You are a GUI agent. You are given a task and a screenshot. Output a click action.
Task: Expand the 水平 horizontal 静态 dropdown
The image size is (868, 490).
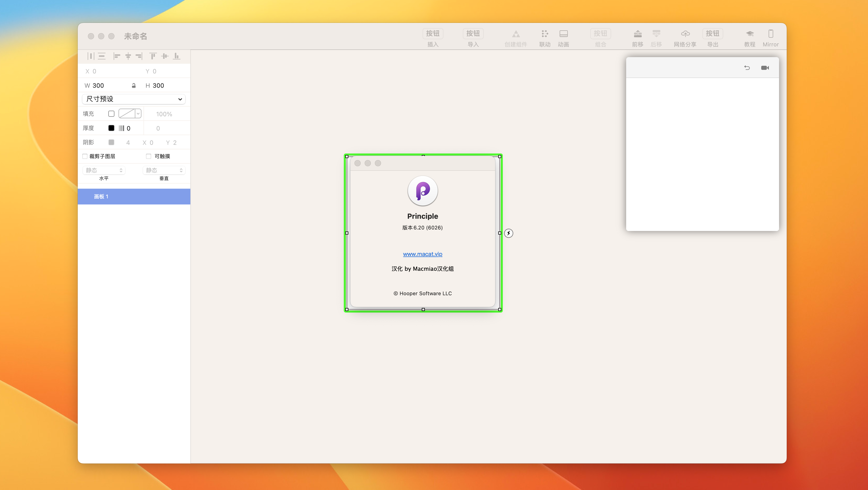point(104,171)
